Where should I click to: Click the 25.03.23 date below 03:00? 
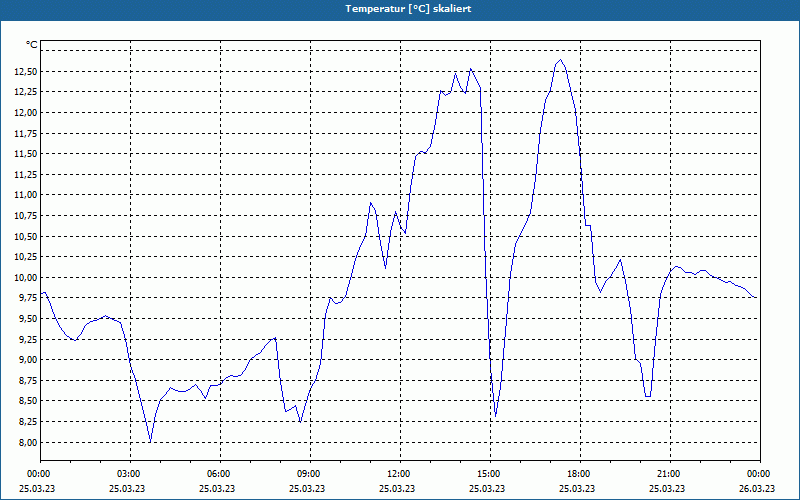pos(127,488)
